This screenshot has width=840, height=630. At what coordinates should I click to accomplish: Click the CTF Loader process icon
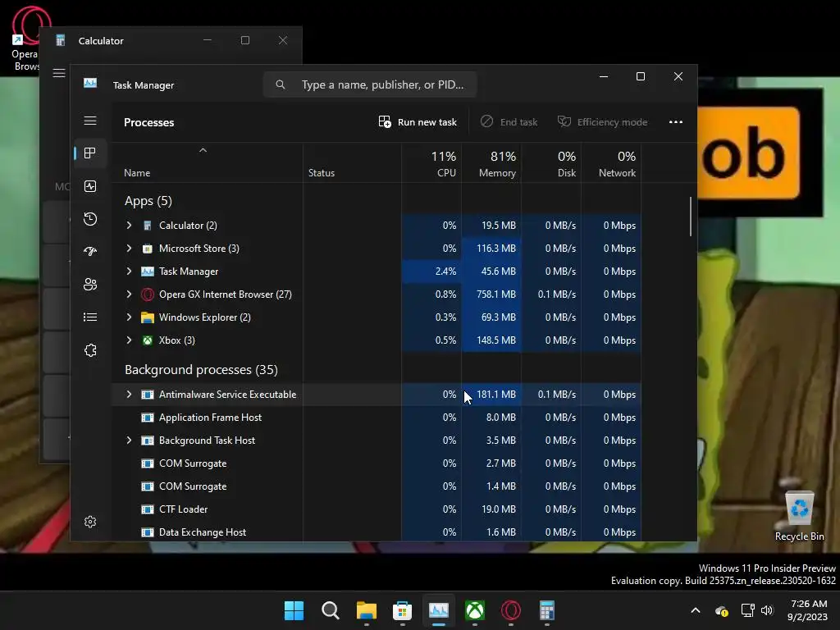tap(148, 509)
